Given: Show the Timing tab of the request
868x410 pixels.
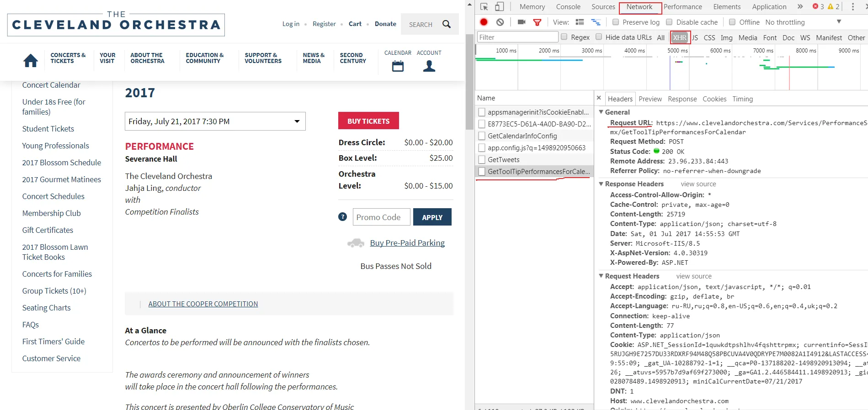Looking at the screenshot, I should (x=742, y=99).
